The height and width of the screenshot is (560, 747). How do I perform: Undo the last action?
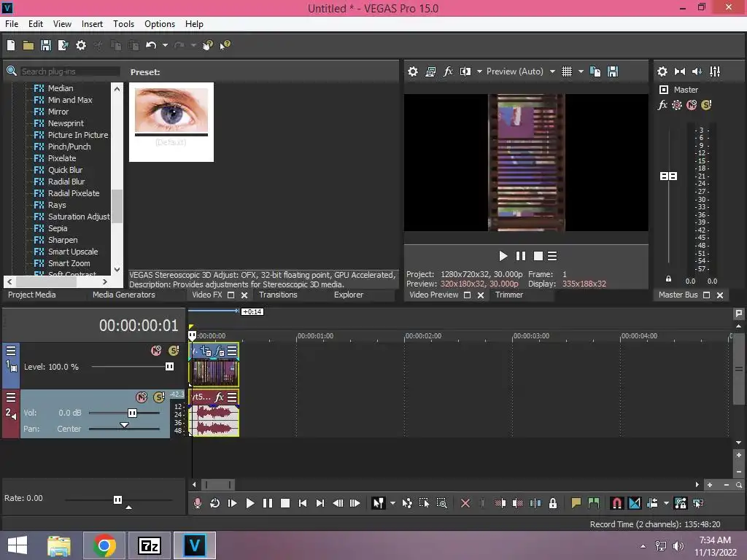[151, 45]
